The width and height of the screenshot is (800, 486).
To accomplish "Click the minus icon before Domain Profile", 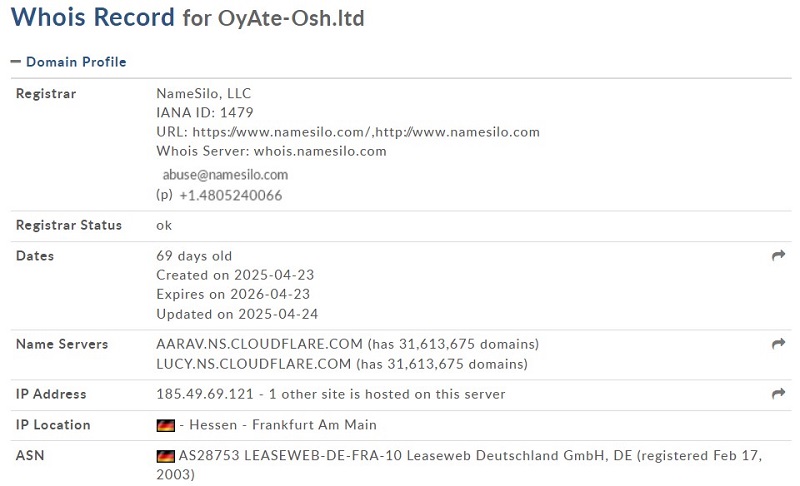I will 16,62.
